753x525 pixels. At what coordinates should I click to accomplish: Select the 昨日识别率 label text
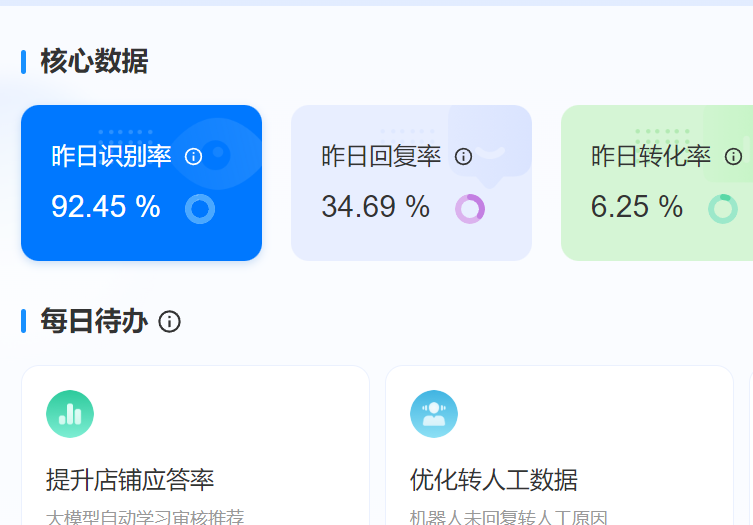(111, 157)
